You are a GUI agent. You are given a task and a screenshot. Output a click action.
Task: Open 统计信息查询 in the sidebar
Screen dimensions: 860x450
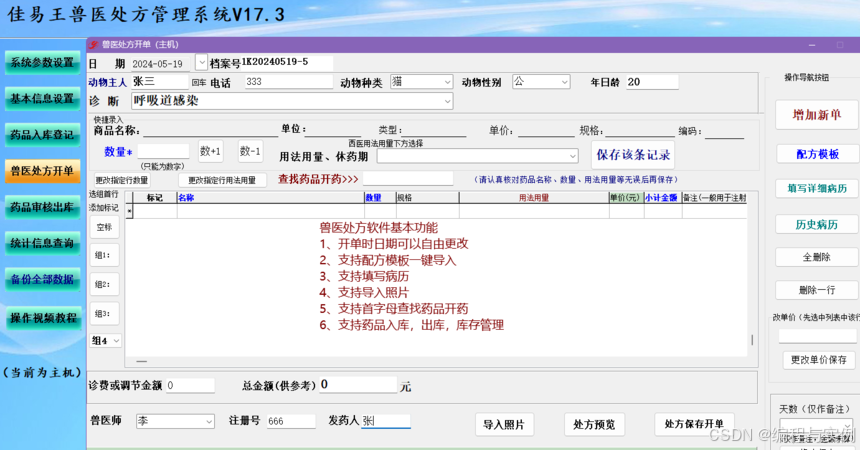[x=42, y=243]
